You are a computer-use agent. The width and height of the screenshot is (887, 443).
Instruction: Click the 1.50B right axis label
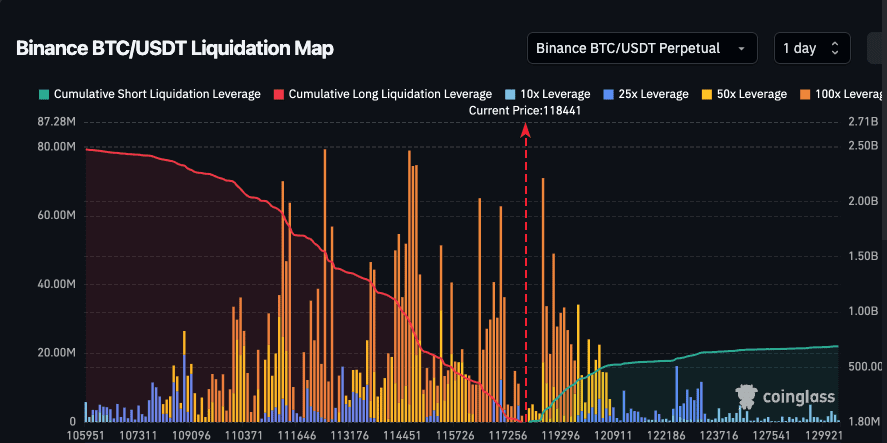tap(863, 256)
